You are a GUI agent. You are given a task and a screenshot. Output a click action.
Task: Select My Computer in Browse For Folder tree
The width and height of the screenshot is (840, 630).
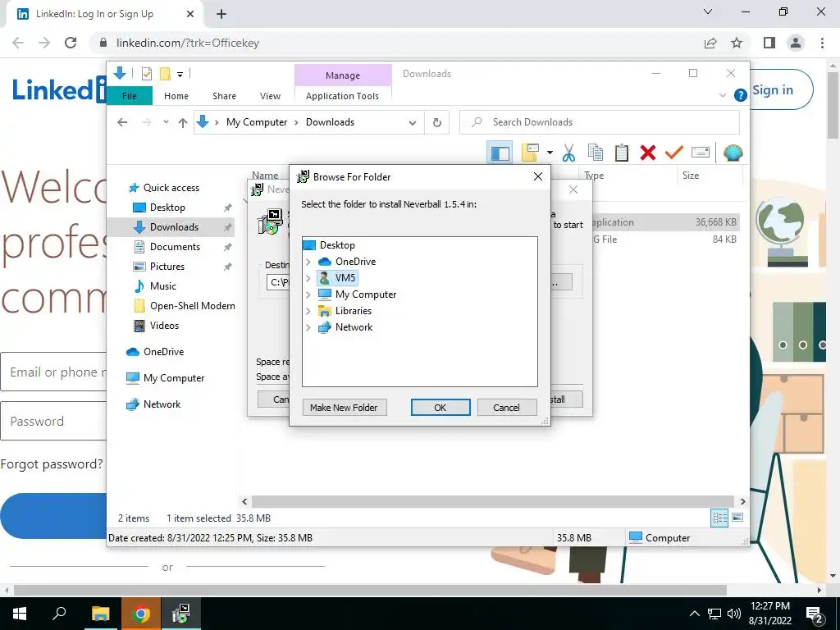365,294
